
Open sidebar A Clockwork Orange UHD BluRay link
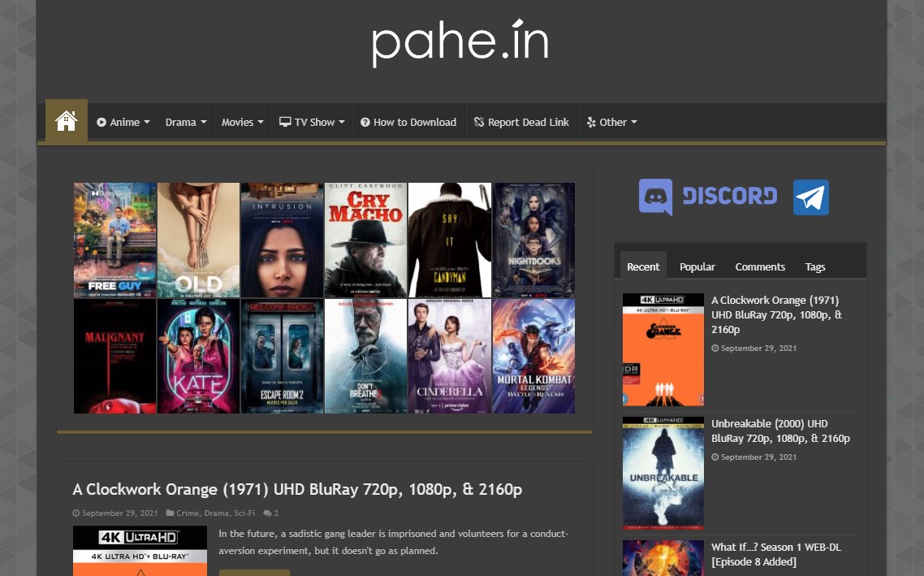[776, 315]
